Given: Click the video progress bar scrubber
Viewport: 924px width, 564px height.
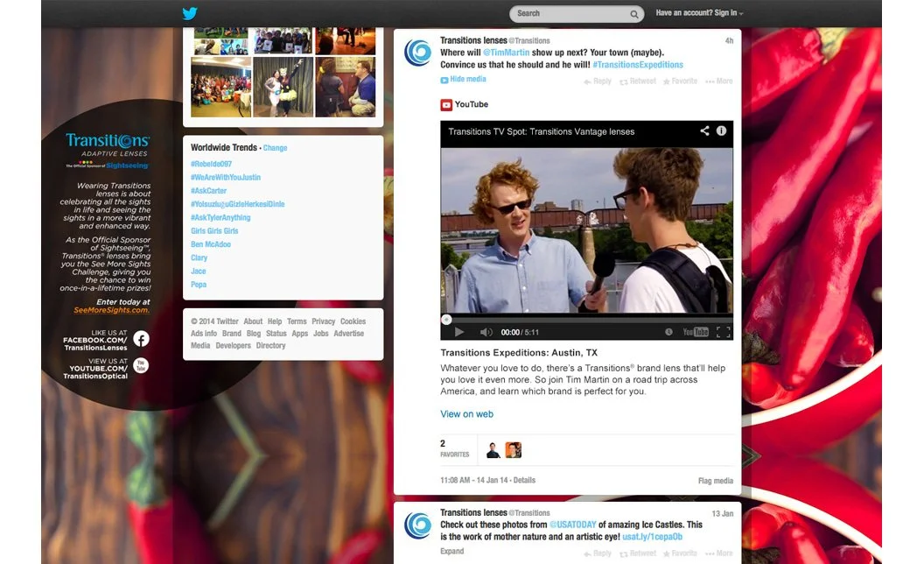Looking at the screenshot, I should click(446, 320).
